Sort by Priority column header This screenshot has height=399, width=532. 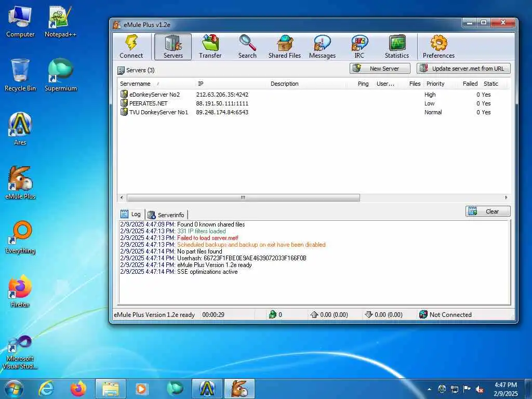435,84
